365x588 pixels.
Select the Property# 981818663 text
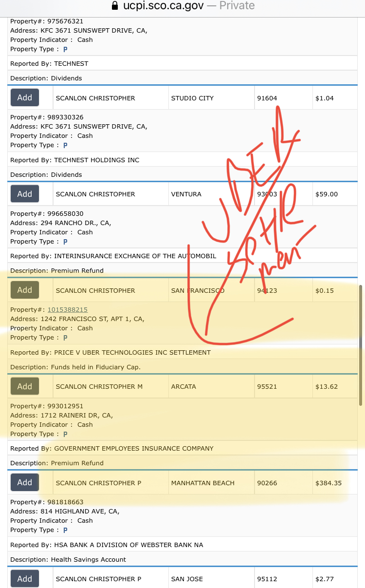pyautogui.click(x=47, y=502)
